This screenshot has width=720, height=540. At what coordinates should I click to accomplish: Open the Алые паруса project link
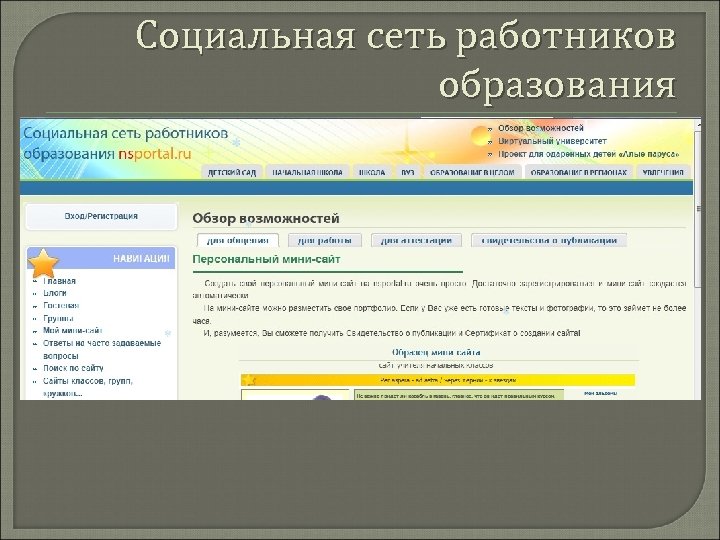tap(589, 154)
